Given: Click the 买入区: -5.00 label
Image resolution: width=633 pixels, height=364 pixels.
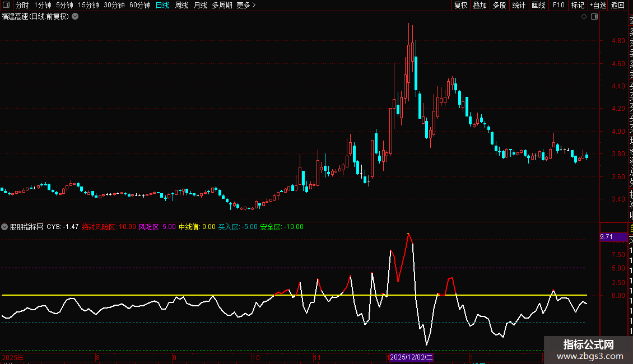Looking at the screenshot, I should point(238,227).
